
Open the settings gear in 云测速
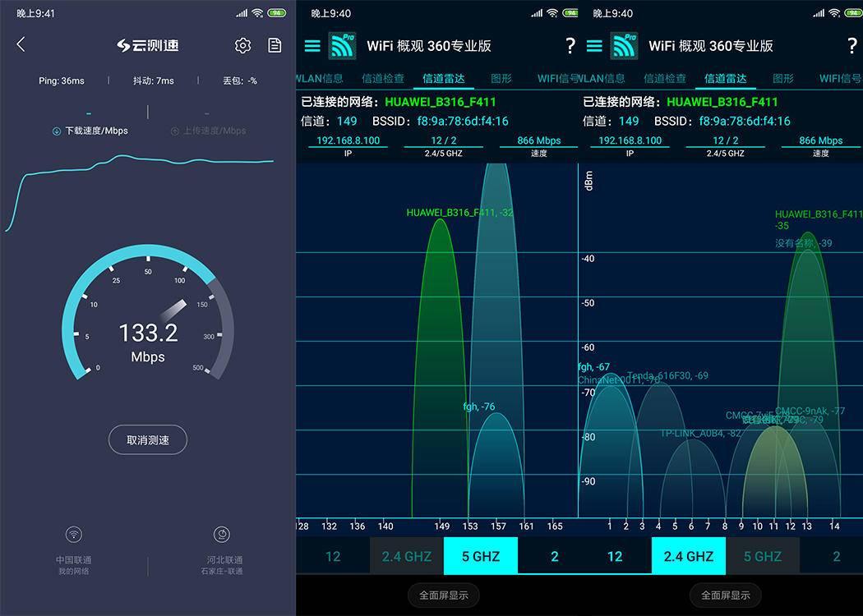point(242,45)
